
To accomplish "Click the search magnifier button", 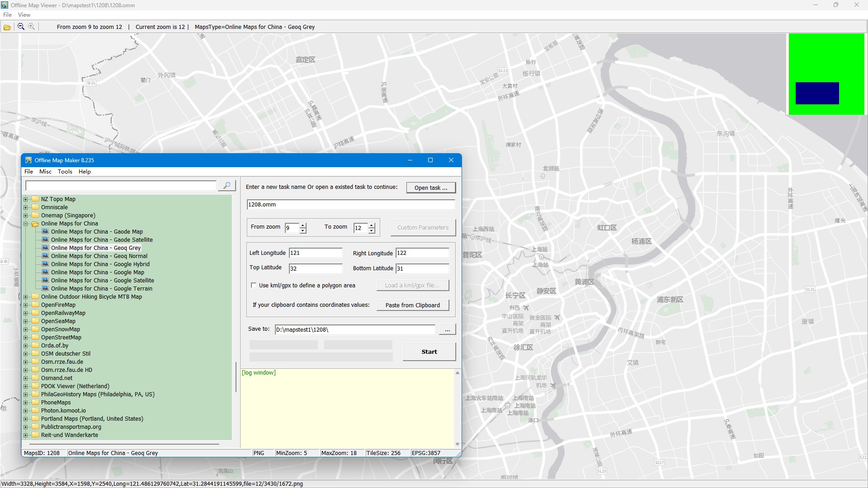I will click(x=226, y=186).
